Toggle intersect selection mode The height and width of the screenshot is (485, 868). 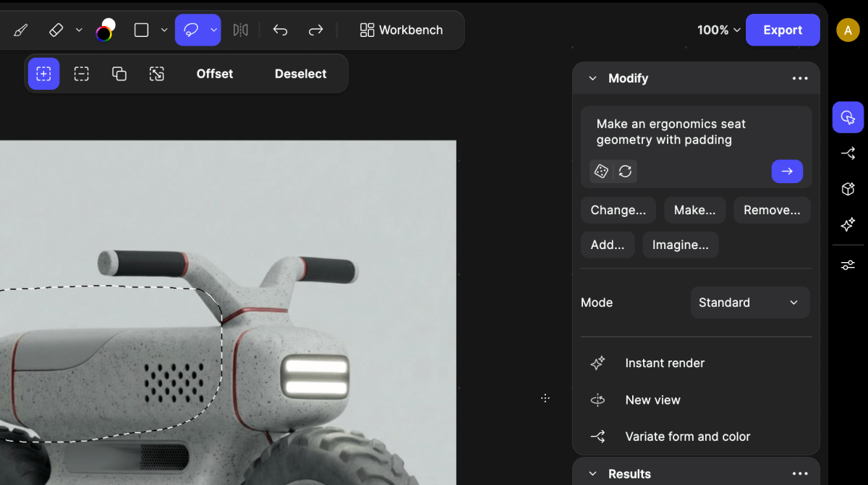point(119,74)
